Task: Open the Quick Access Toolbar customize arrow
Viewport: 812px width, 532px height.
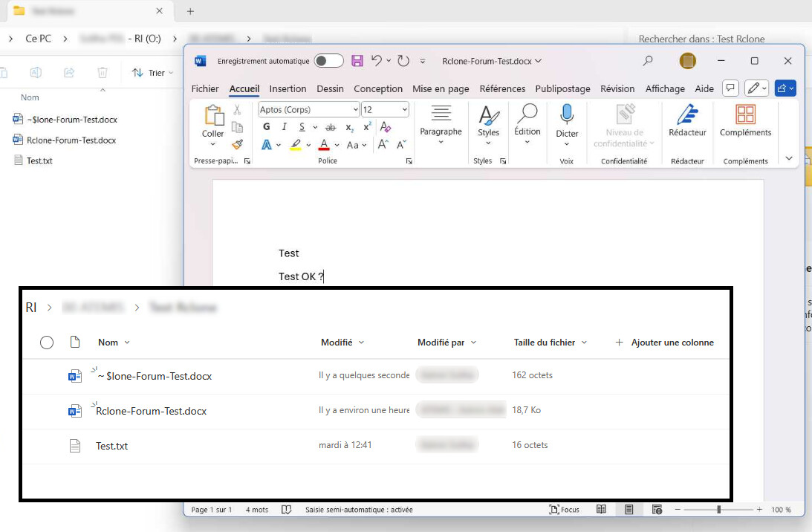Action: 423,61
